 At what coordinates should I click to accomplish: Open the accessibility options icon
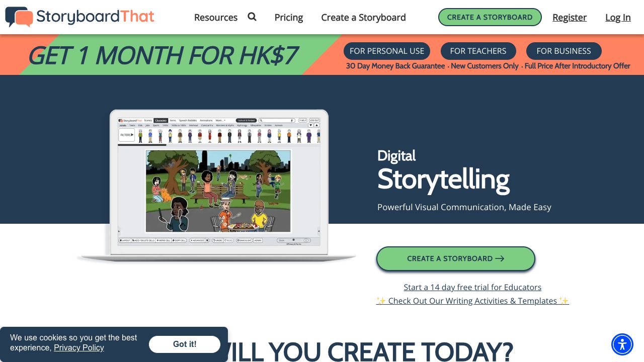tap(622, 344)
